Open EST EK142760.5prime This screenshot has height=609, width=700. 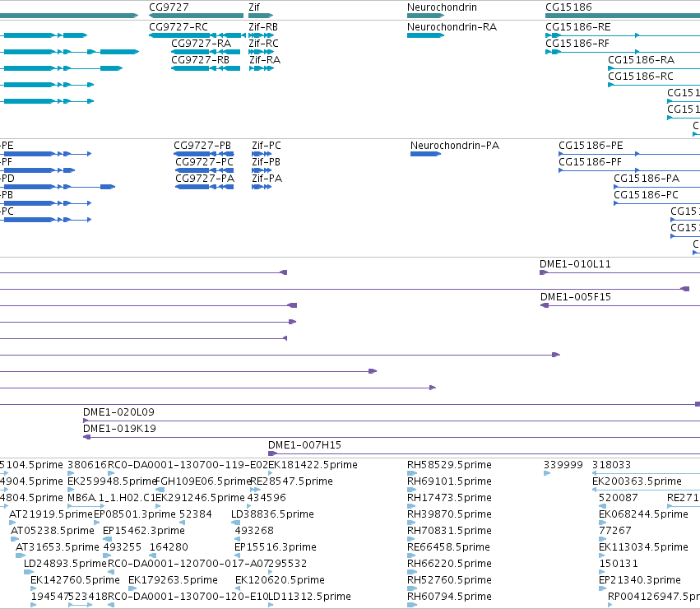[x=75, y=580]
